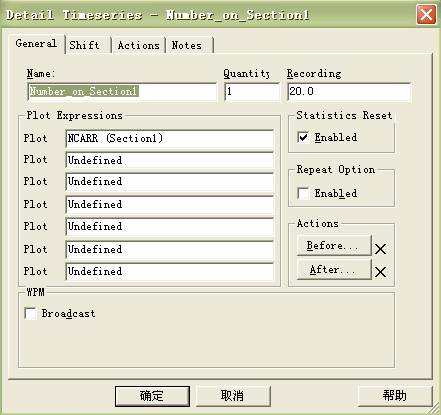Click the X icon beside Before button

tap(380, 249)
